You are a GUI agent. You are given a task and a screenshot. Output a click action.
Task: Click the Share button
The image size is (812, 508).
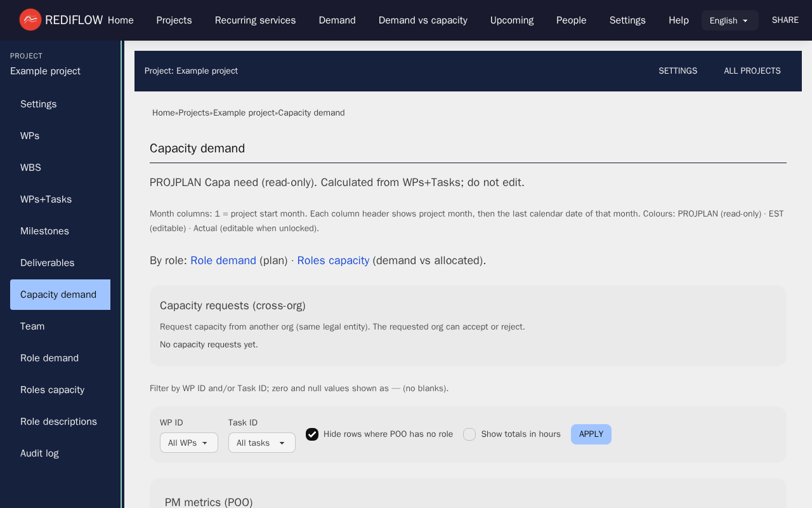tap(785, 20)
